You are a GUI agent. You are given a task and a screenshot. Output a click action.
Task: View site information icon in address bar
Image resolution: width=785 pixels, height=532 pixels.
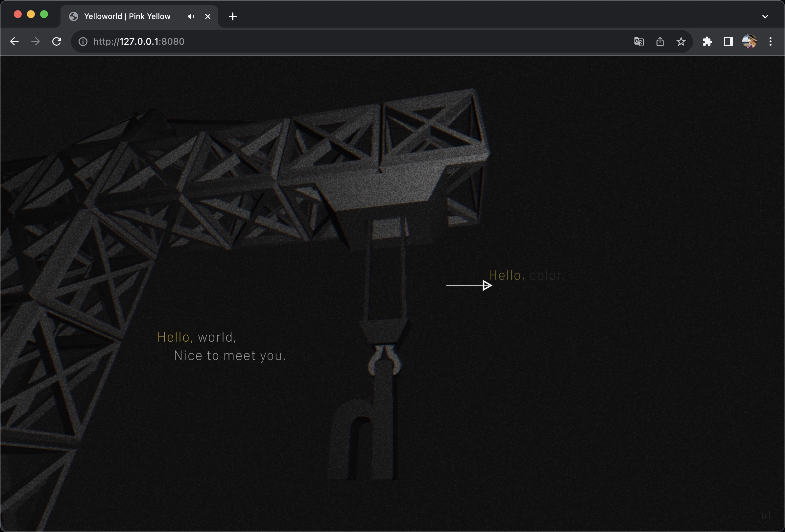pos(83,41)
